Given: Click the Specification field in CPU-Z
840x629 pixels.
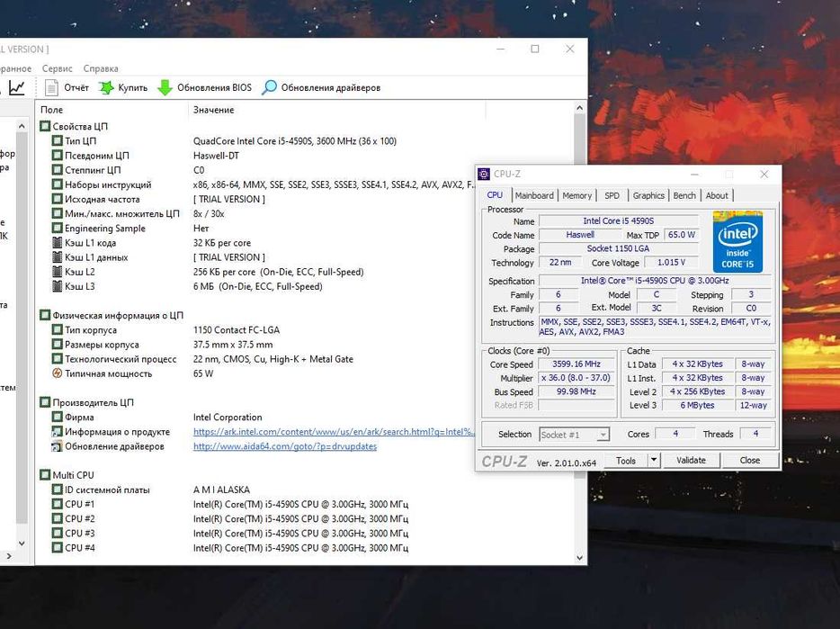Looking at the screenshot, I should coord(655,281).
